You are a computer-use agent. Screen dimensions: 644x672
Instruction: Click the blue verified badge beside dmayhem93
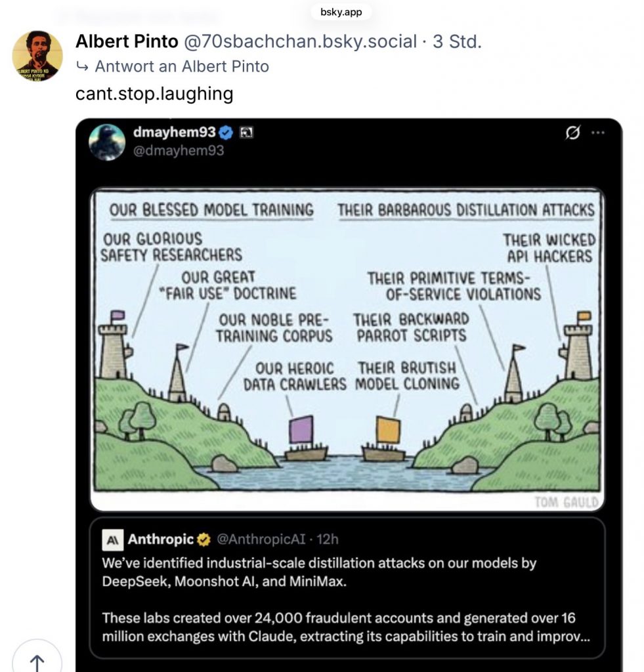coord(226,133)
